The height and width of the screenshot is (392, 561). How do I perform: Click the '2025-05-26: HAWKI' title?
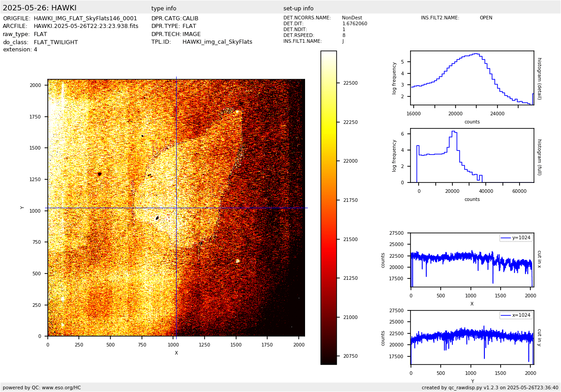coord(40,8)
